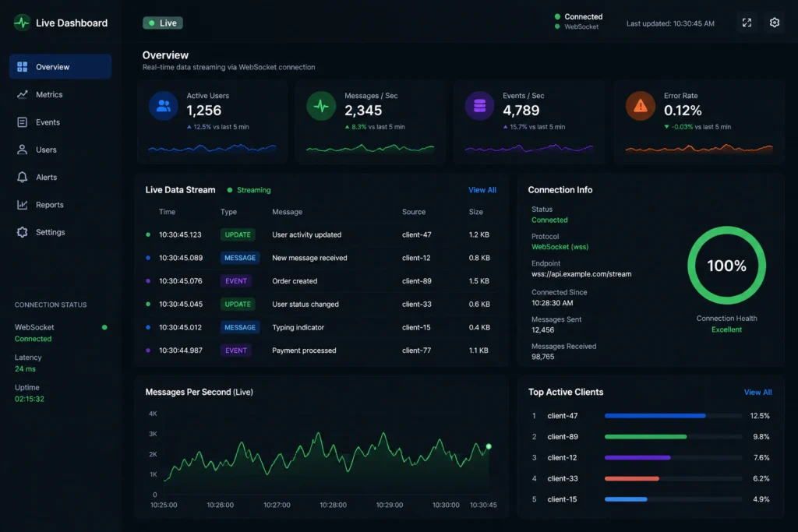Toggle the Live status badge
Screen dimensions: 798x532
[x=163, y=23]
